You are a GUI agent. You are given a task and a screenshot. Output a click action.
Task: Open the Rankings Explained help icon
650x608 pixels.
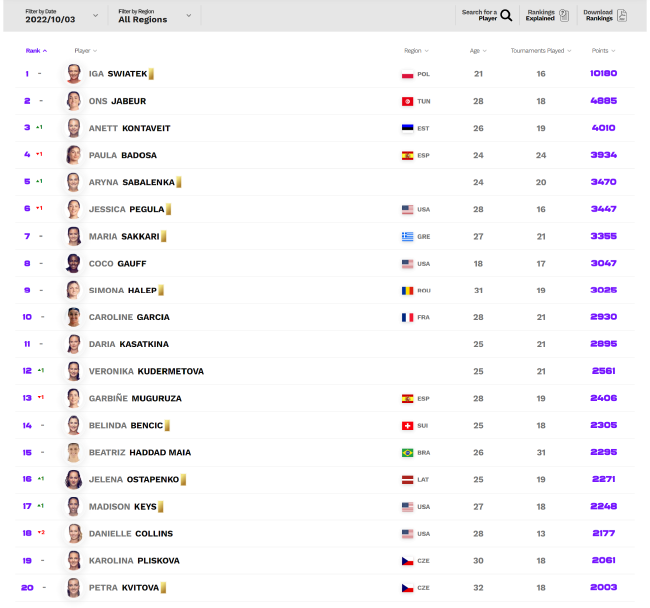(x=564, y=15)
